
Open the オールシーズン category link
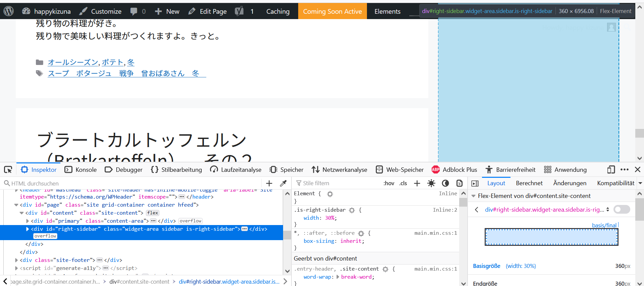(73, 62)
